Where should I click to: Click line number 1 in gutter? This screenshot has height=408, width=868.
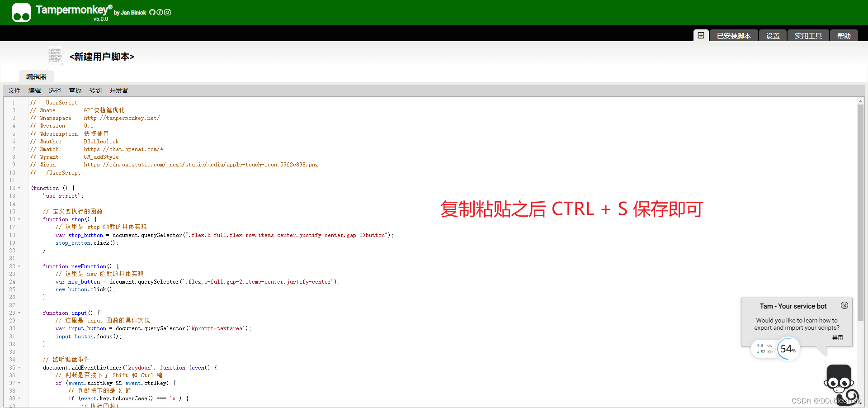pyautogui.click(x=14, y=103)
